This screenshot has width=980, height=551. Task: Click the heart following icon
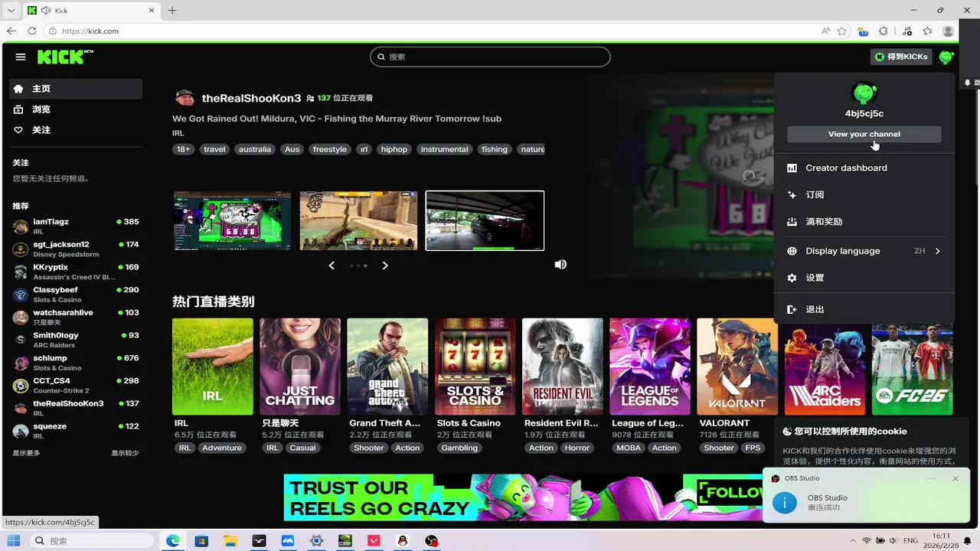[x=19, y=130]
